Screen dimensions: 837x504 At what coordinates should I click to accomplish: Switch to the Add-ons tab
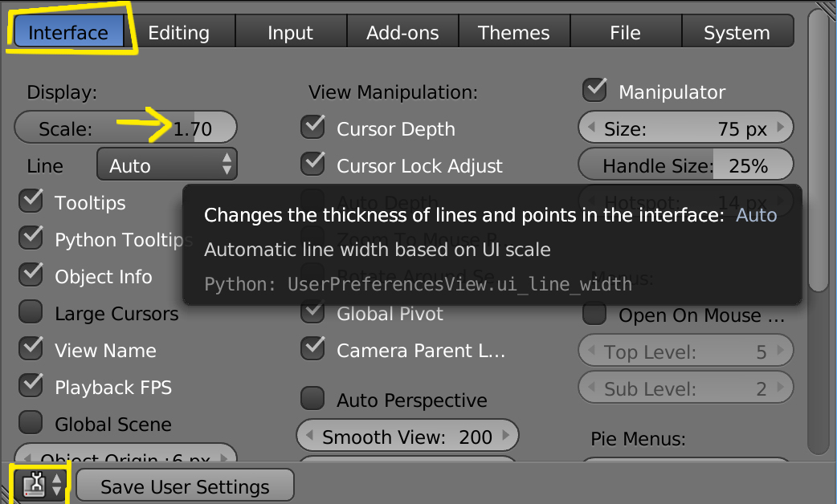pos(402,33)
